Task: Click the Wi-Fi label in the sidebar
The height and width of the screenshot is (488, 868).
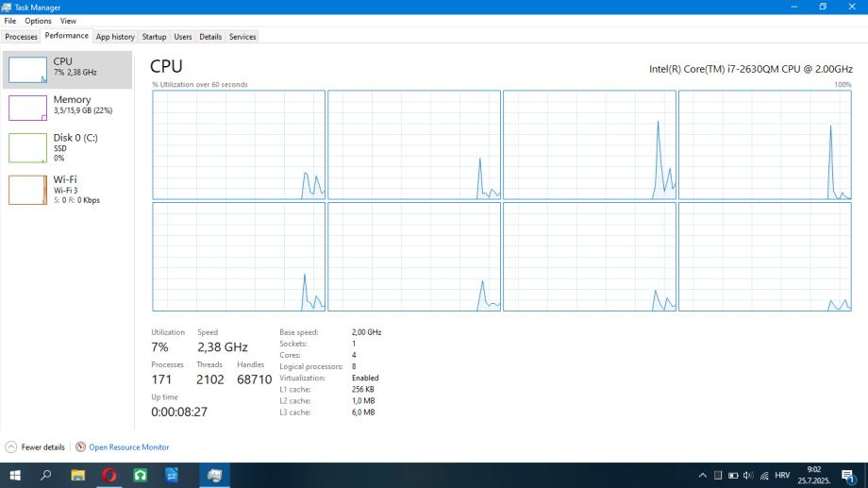Action: [65, 179]
